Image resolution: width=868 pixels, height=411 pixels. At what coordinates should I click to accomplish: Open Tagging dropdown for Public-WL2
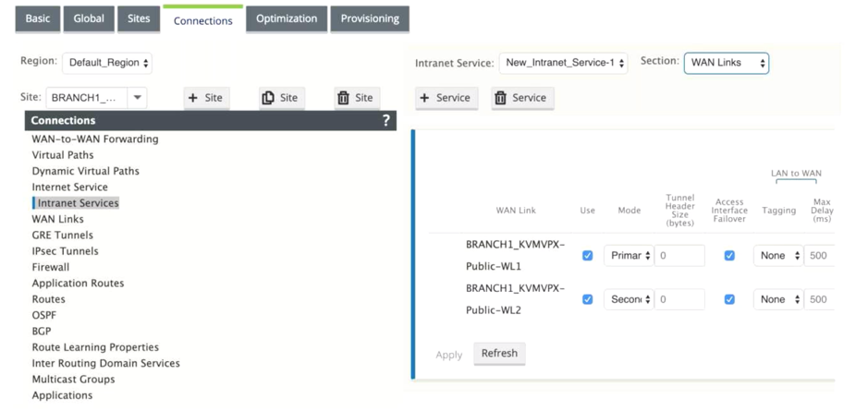click(777, 299)
